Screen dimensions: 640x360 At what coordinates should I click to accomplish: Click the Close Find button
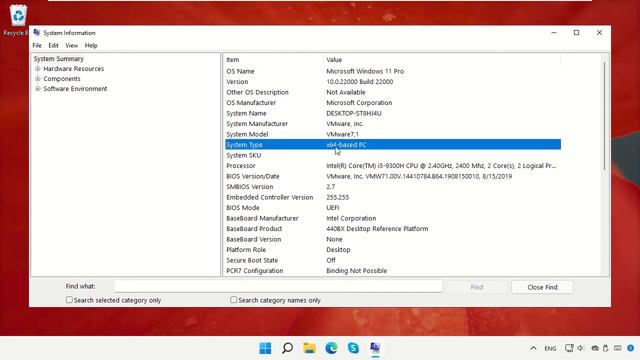(x=542, y=287)
